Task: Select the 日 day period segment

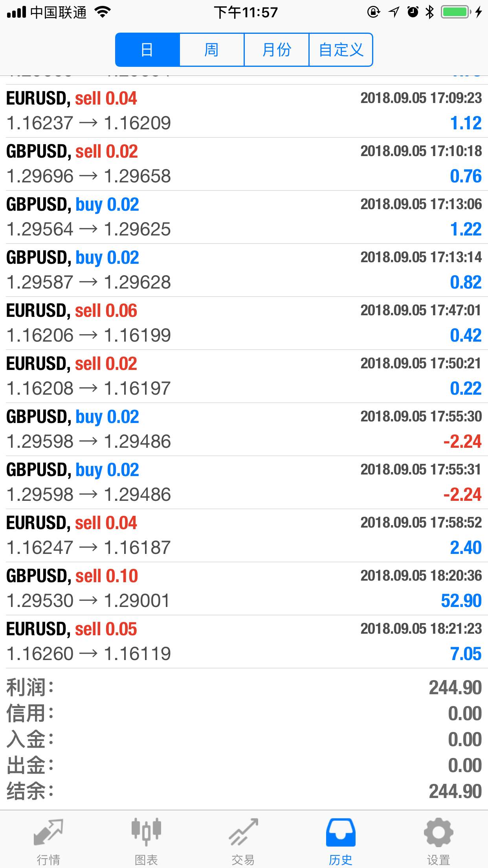Action: 147,50
